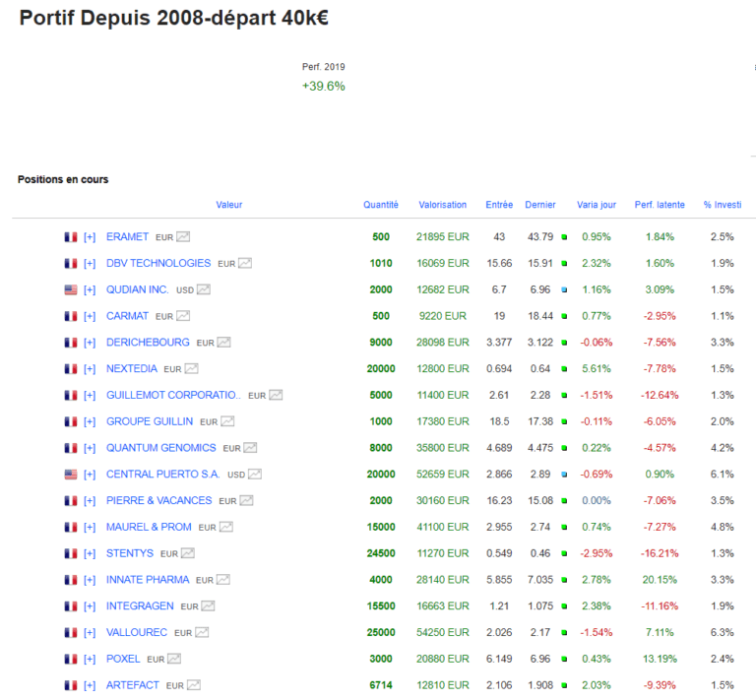
Task: Open the GUILLEMOT CORPORATION stock link
Action: [172, 395]
